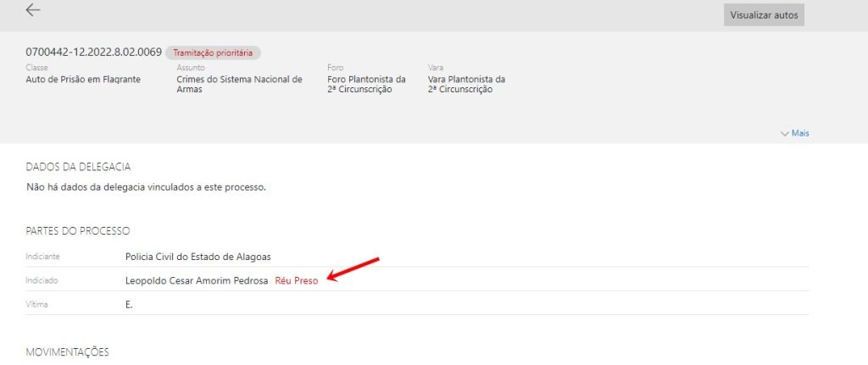Click the Auto de Prisão em Flagrante class

click(83, 80)
